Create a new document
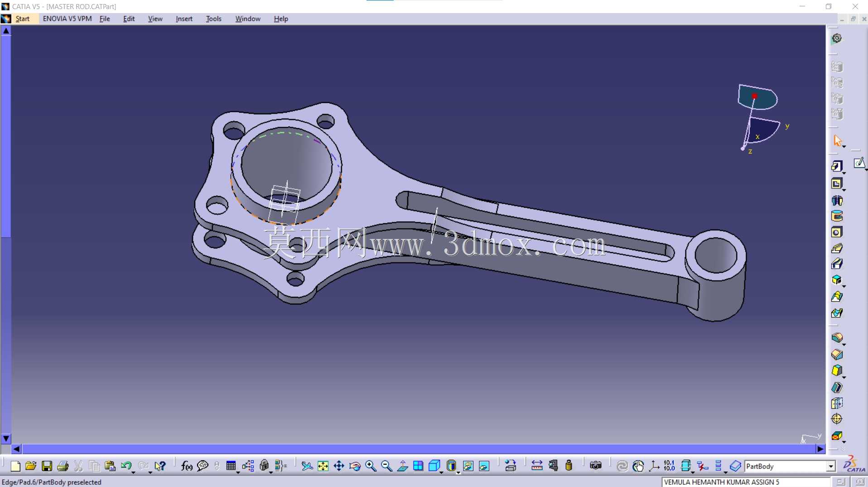Screen dimensions: 868x487 tap(15, 466)
